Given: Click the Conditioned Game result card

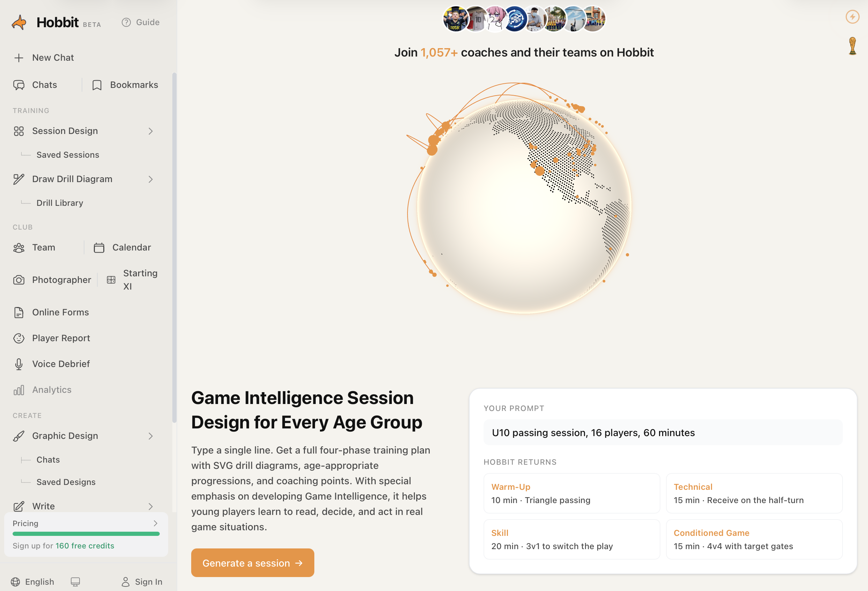Looking at the screenshot, I should 754,539.
